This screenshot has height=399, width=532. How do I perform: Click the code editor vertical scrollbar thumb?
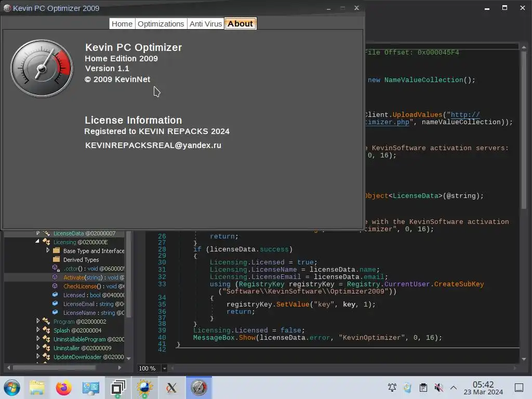point(524,129)
